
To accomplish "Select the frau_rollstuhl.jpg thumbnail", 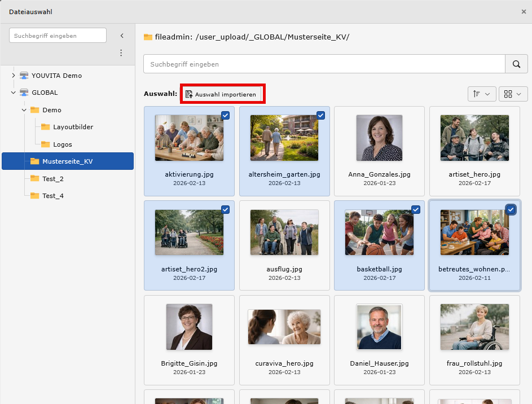I will pos(474,327).
